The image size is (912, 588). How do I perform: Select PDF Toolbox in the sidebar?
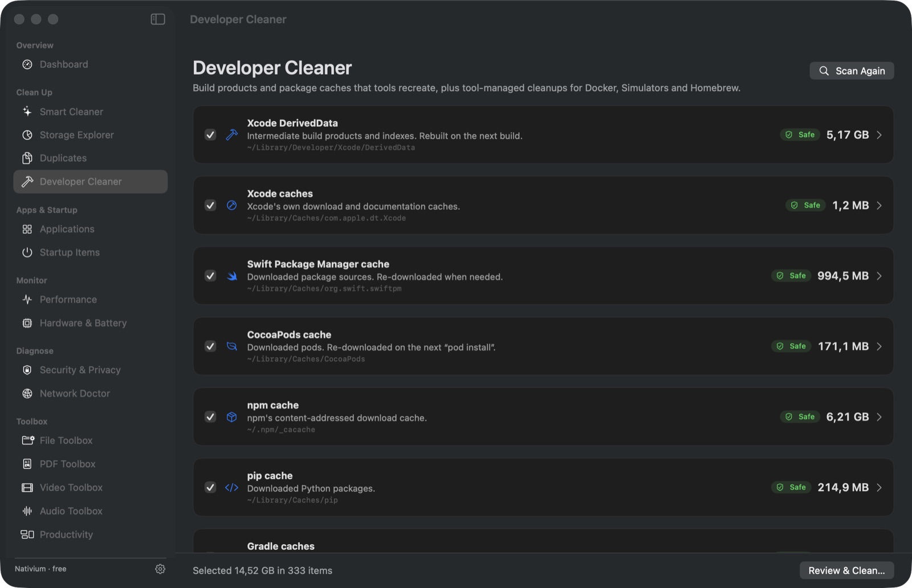pyautogui.click(x=91, y=464)
